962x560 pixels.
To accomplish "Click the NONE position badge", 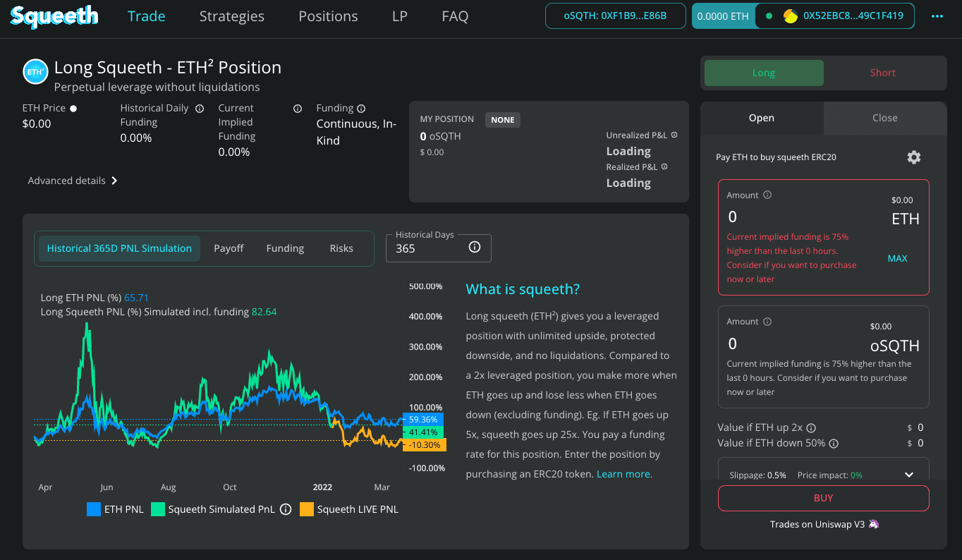I will pos(503,120).
